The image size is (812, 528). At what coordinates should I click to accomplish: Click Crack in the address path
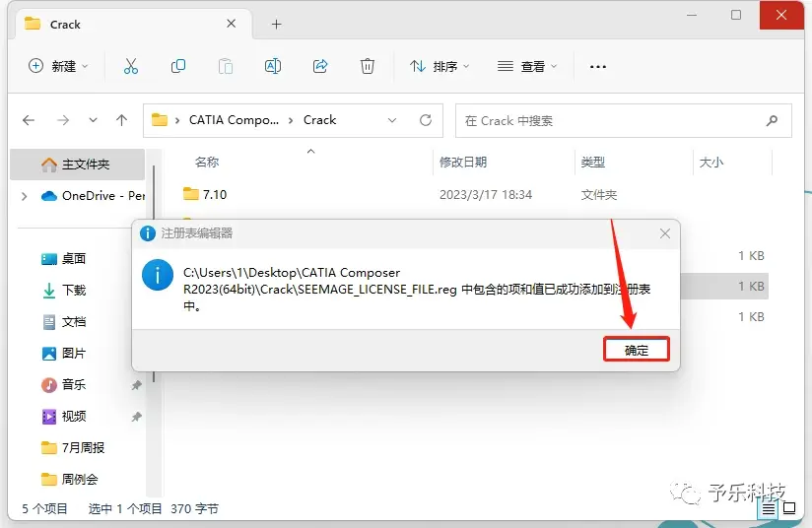pos(319,120)
